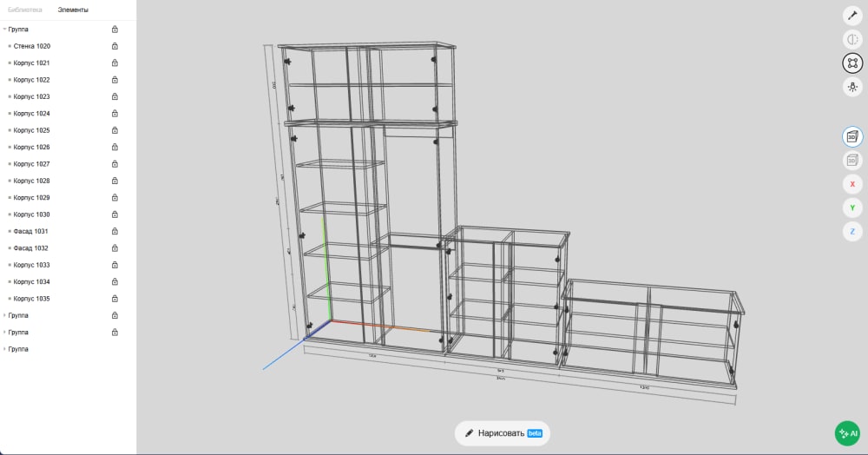The image size is (868, 455).
Task: Switch to the second 3D orthographic view icon
Action: click(x=852, y=161)
